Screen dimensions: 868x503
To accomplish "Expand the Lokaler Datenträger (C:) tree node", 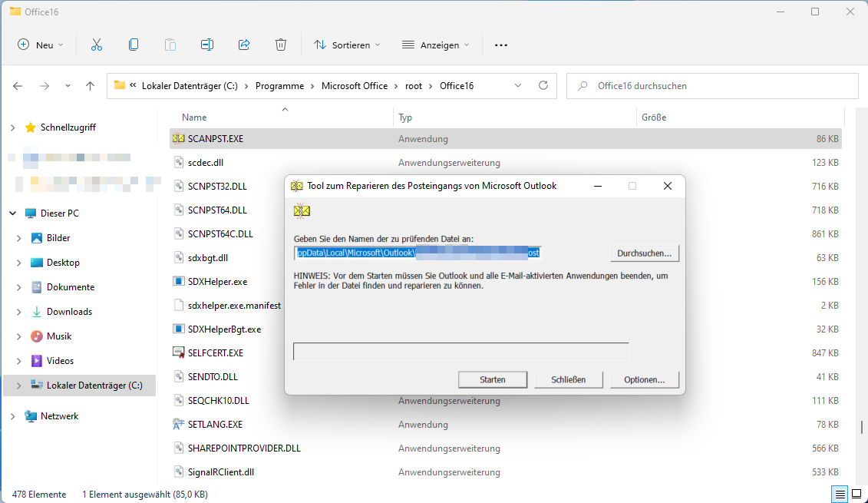I will coord(19,386).
